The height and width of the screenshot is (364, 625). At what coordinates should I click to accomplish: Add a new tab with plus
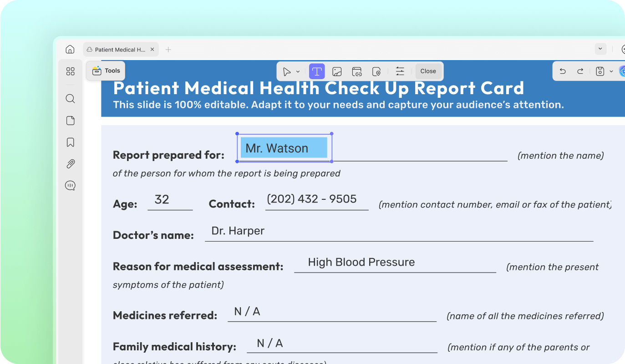point(168,50)
